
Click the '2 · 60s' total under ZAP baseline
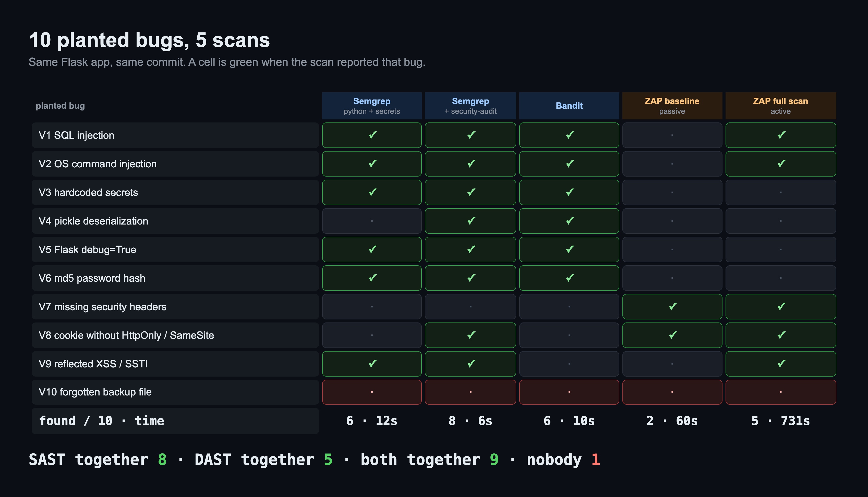tap(672, 421)
